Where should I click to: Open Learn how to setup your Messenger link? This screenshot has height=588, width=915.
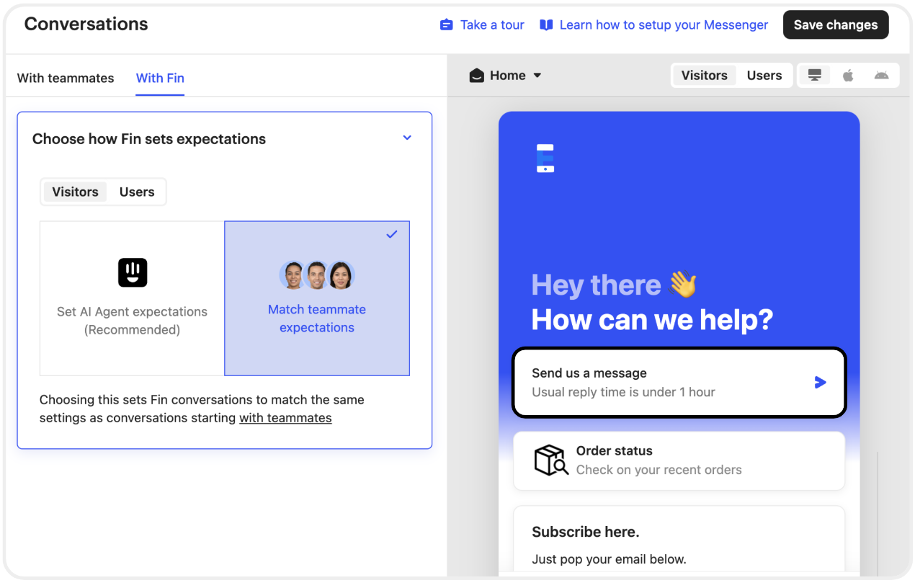click(664, 24)
